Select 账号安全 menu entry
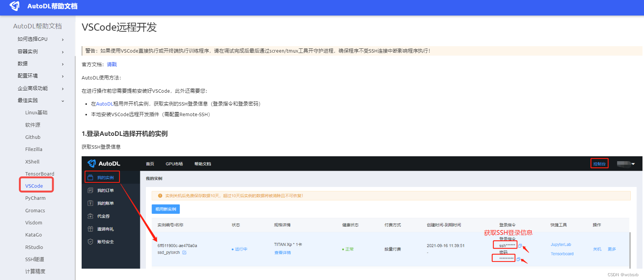Viewport: 644px width, 280px height. click(105, 242)
